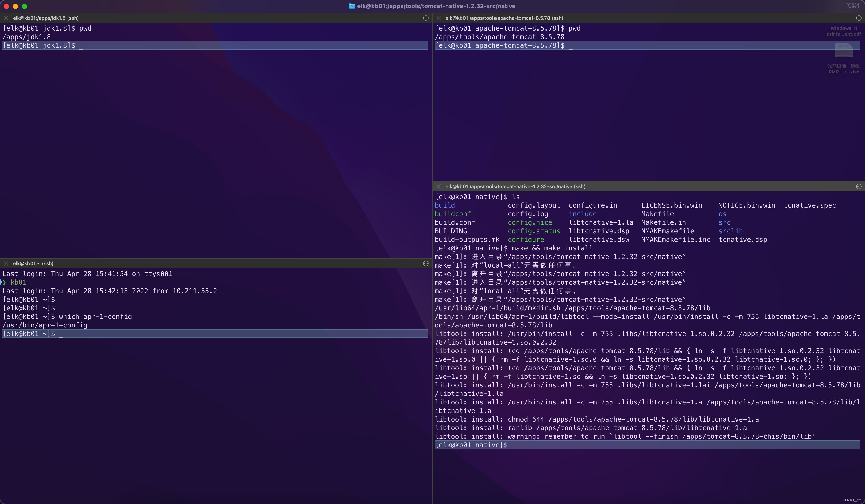Open the home directory pane options menu
Viewport: 865px width, 504px height.
426,263
